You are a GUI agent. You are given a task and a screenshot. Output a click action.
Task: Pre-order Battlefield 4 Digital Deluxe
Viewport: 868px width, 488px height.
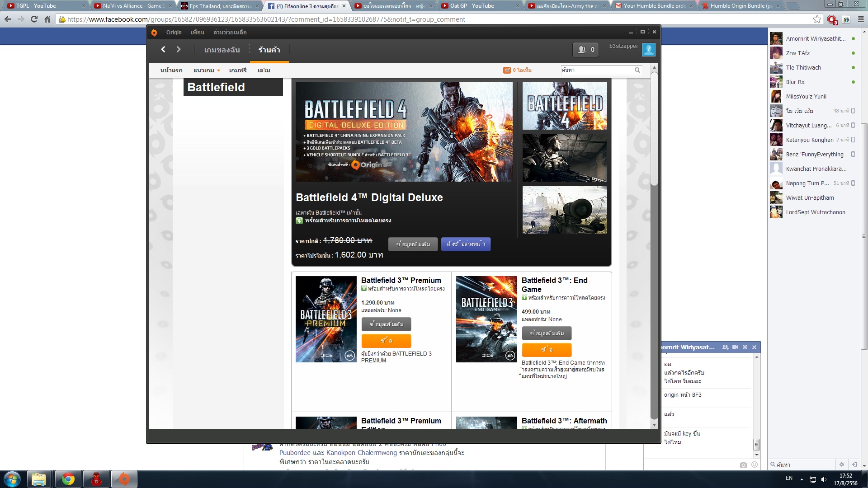(466, 244)
